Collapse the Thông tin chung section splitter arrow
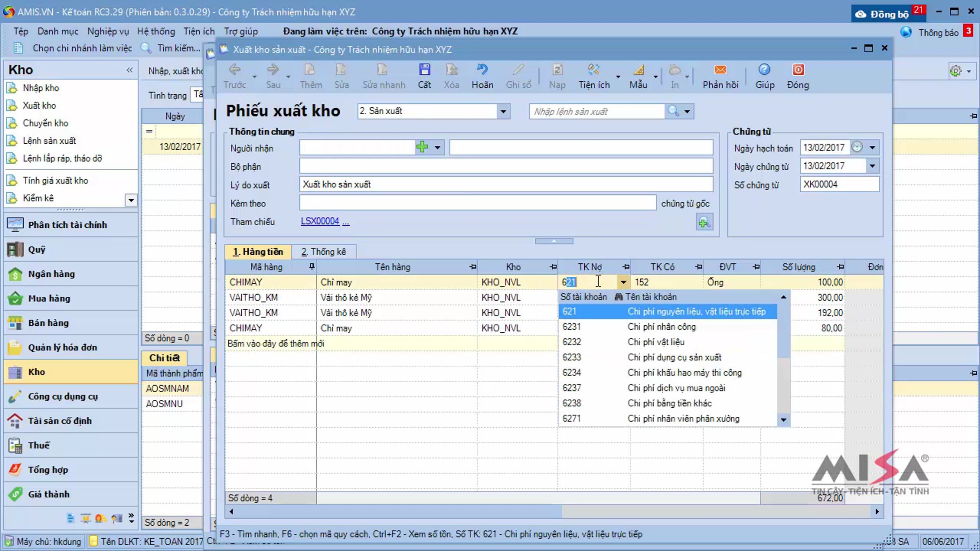 pos(554,241)
